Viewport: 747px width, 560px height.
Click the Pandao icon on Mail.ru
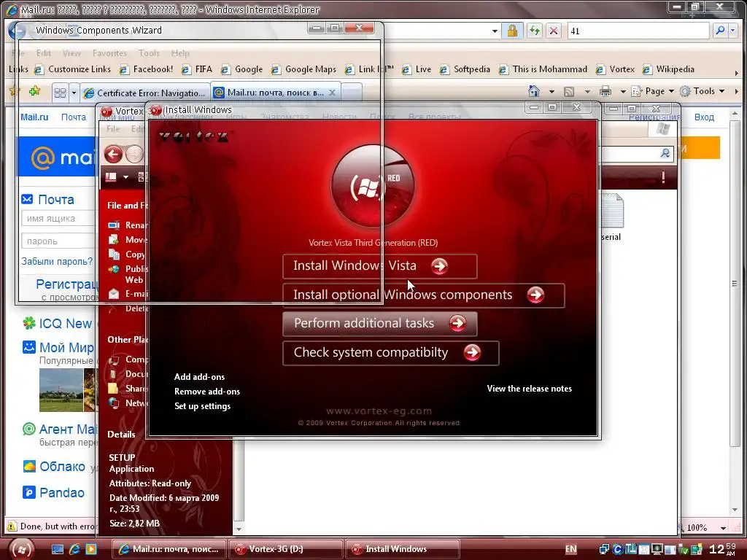coord(29,492)
